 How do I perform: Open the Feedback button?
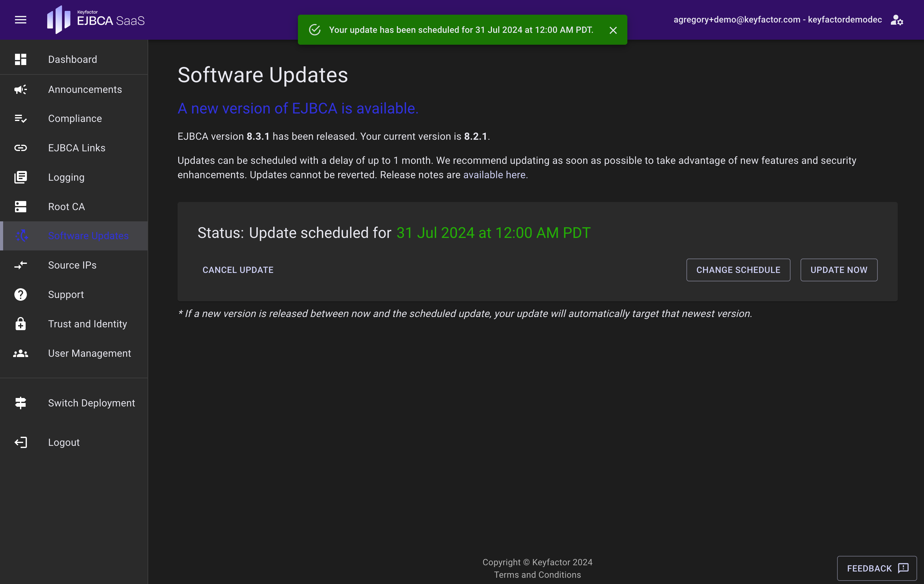click(x=876, y=568)
